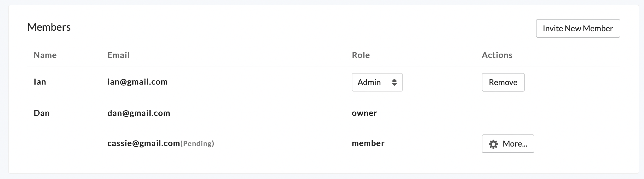Click member name Dan
This screenshot has width=644, height=179.
coord(42,113)
